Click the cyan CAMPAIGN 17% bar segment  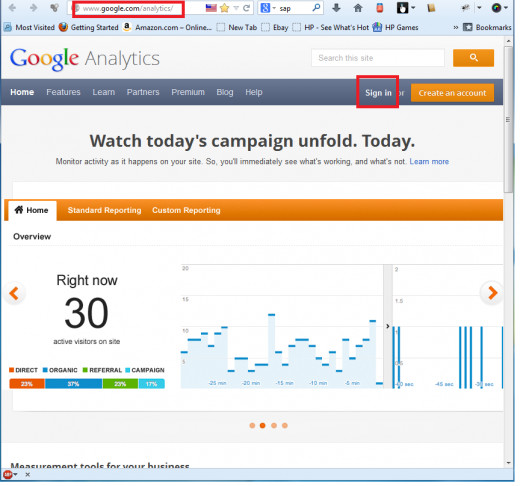pyautogui.click(x=151, y=384)
